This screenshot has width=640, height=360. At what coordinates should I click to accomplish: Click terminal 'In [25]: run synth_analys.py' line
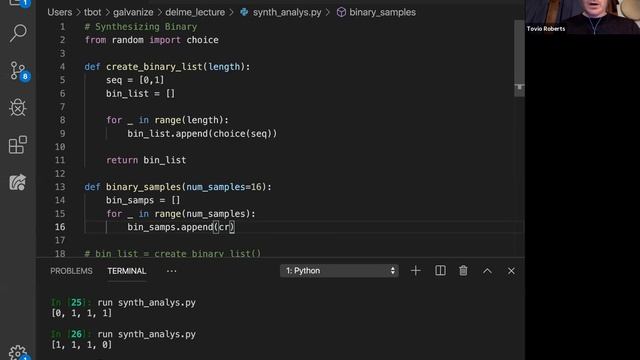pos(123,302)
